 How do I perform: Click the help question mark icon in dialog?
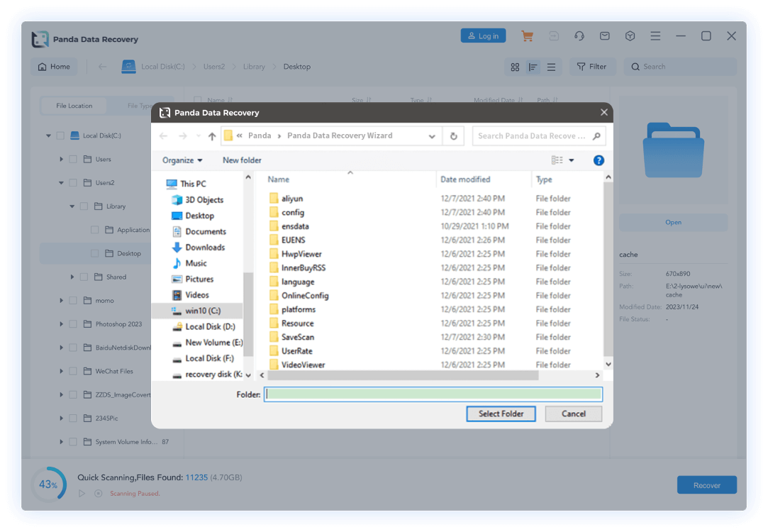[x=599, y=160]
